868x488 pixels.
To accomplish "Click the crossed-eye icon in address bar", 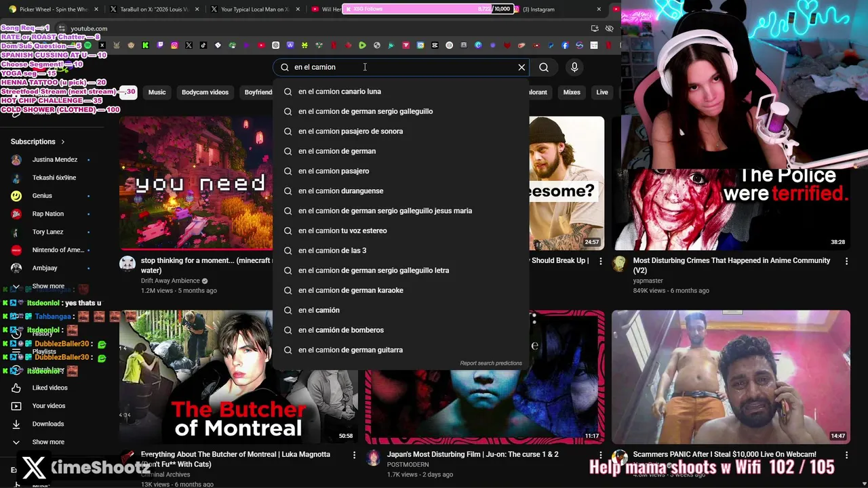I will tap(609, 28).
